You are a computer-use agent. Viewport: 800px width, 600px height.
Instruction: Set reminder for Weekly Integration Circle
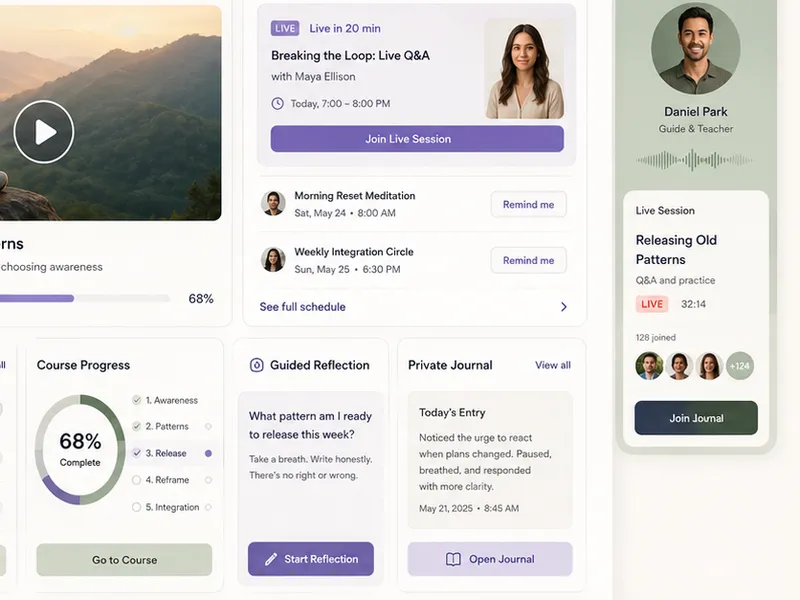tap(529, 261)
